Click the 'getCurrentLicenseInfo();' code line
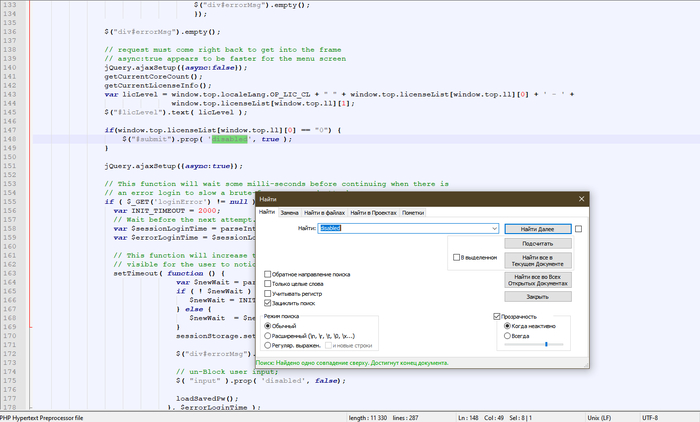The image size is (700, 422). [x=158, y=85]
